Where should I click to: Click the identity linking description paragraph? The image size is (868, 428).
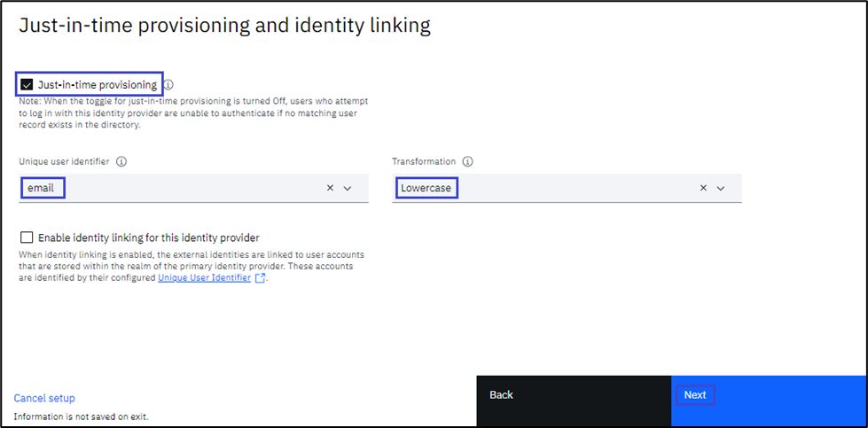click(191, 266)
